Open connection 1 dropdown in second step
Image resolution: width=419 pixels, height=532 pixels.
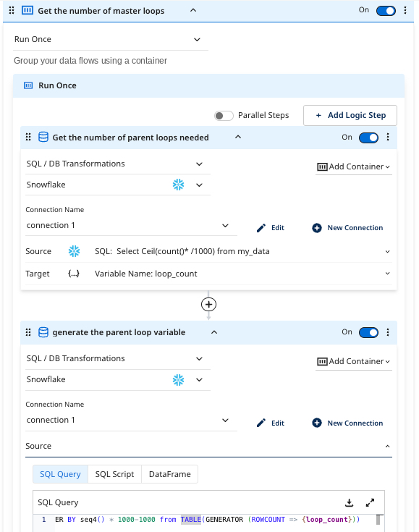131,420
